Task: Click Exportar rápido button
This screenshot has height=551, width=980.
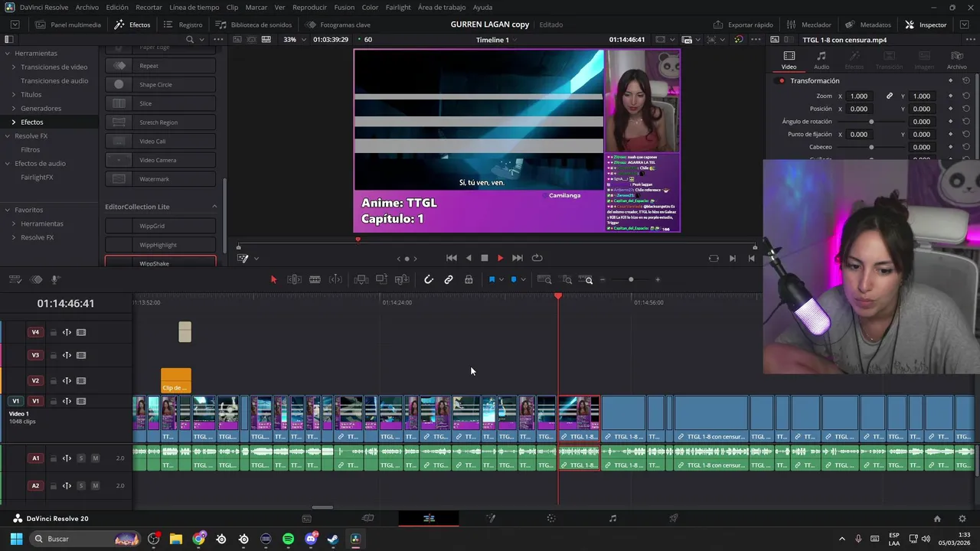Action: pos(743,24)
